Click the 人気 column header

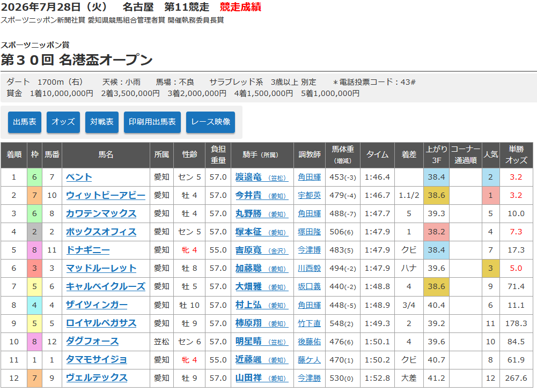coord(490,155)
